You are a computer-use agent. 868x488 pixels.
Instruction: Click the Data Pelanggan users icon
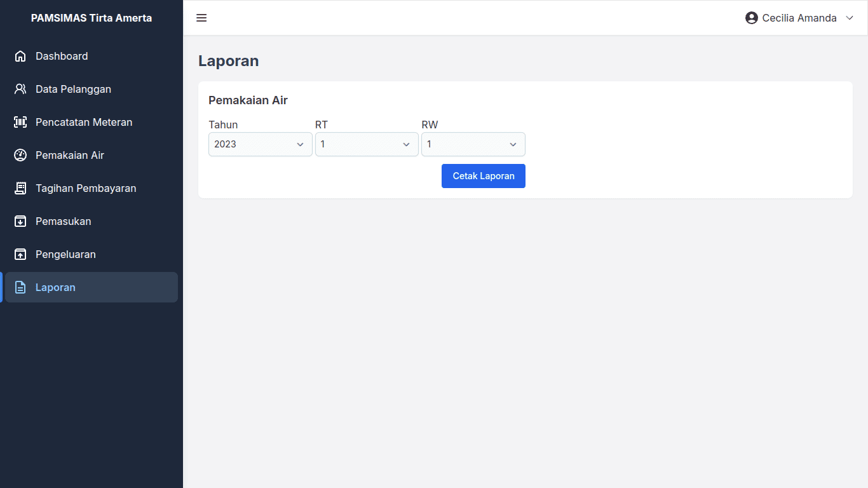[20, 89]
